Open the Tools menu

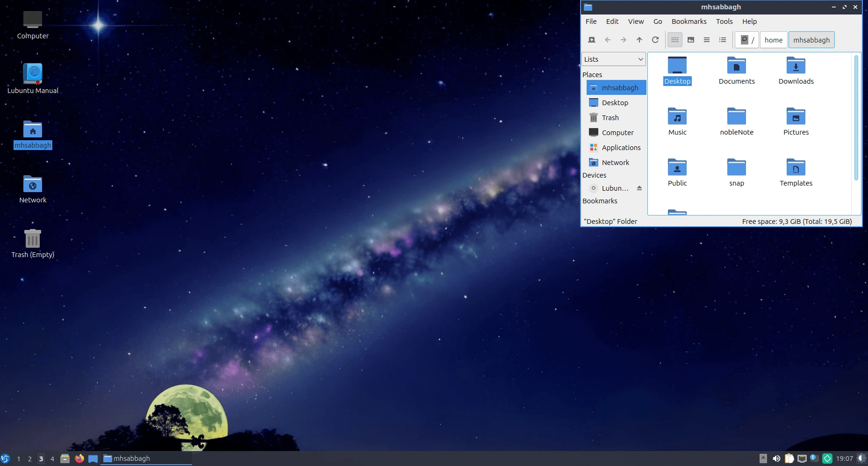(724, 22)
